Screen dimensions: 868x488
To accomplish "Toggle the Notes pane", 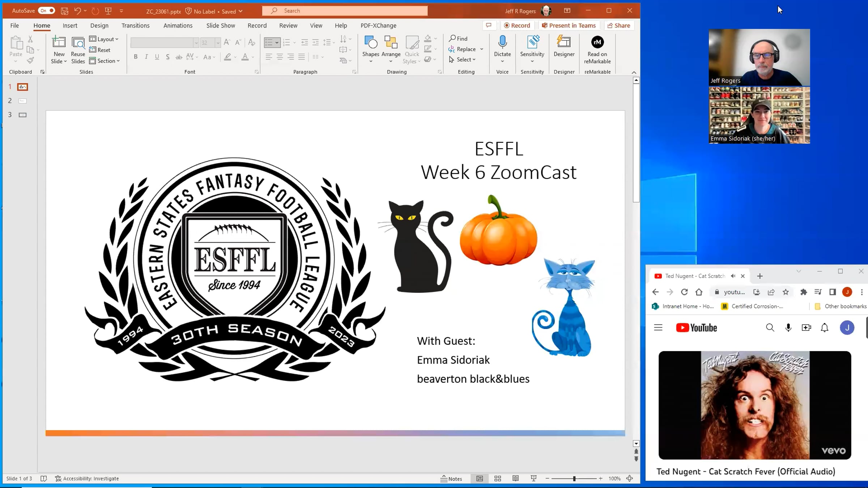I will (451, 479).
